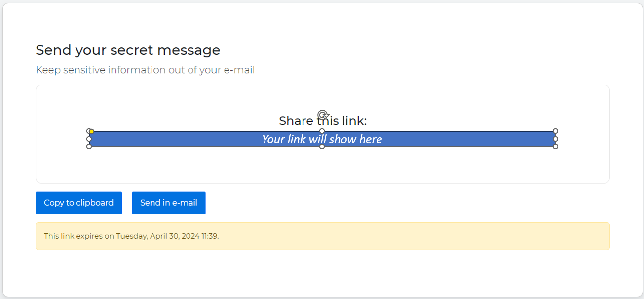Viewport: 644px width, 299px height.
Task: Click the top-left corner resize handle
Action: (88, 131)
